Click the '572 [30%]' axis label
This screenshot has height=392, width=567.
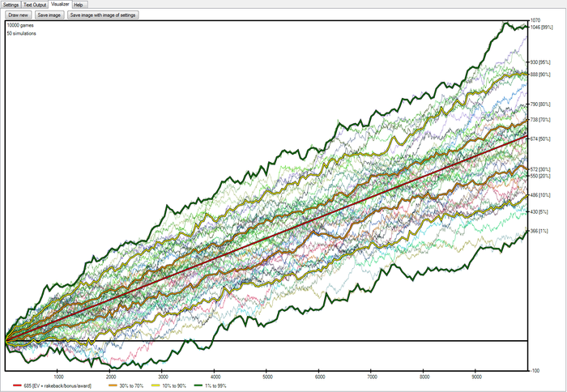click(540, 169)
